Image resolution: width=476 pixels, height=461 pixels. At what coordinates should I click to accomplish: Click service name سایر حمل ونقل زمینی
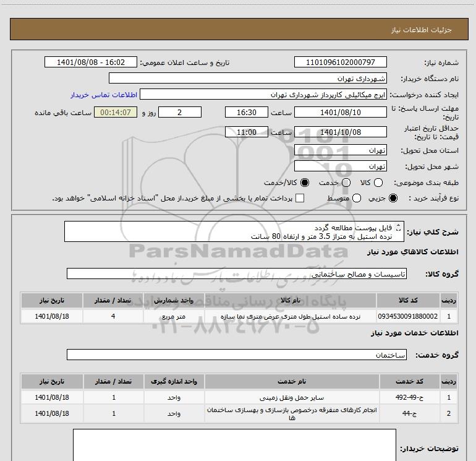tap(292, 397)
